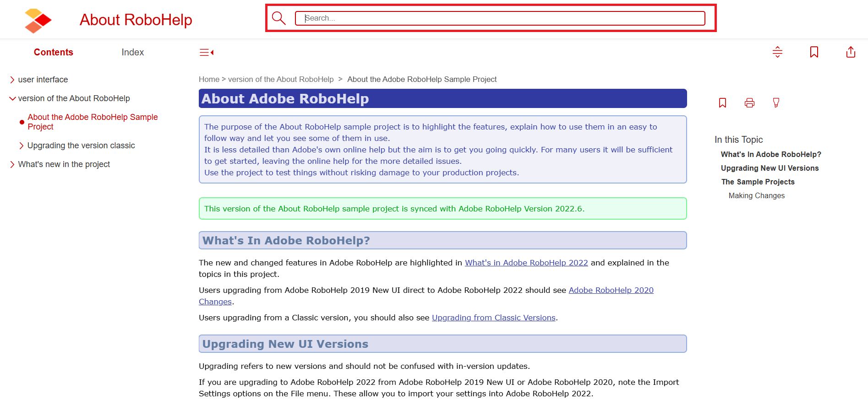This screenshot has height=405, width=868.
Task: Click the search magnifier icon
Action: click(x=278, y=18)
